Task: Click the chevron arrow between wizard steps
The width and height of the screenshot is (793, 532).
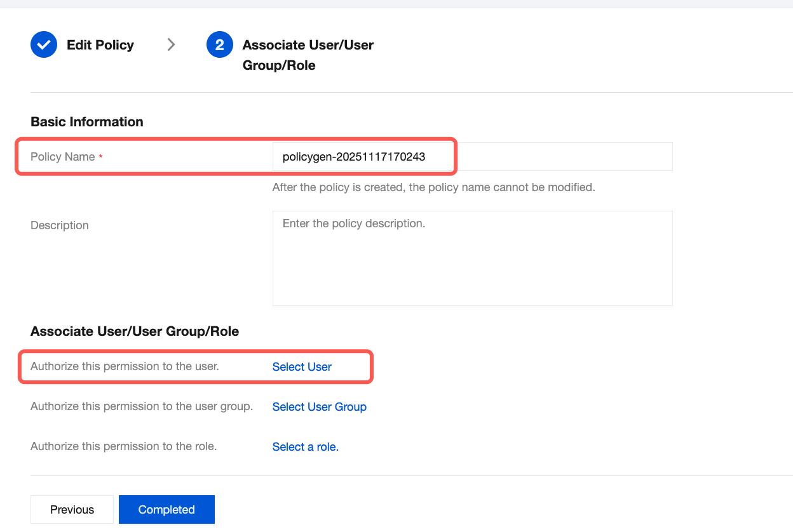Action: [171, 44]
